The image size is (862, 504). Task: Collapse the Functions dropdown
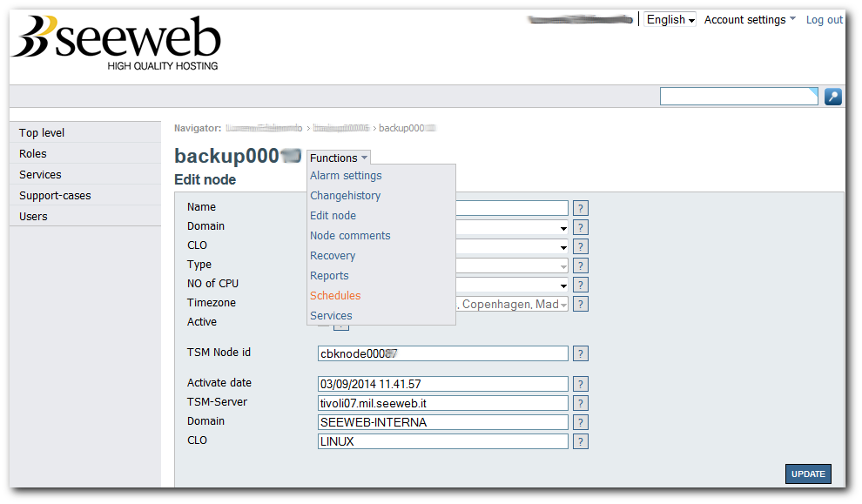click(339, 158)
